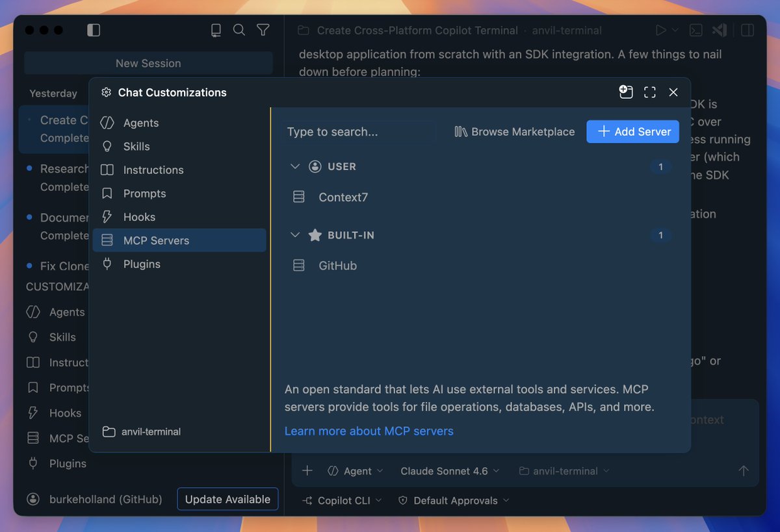
Task: Click the USER group person icon
Action: [315, 166]
